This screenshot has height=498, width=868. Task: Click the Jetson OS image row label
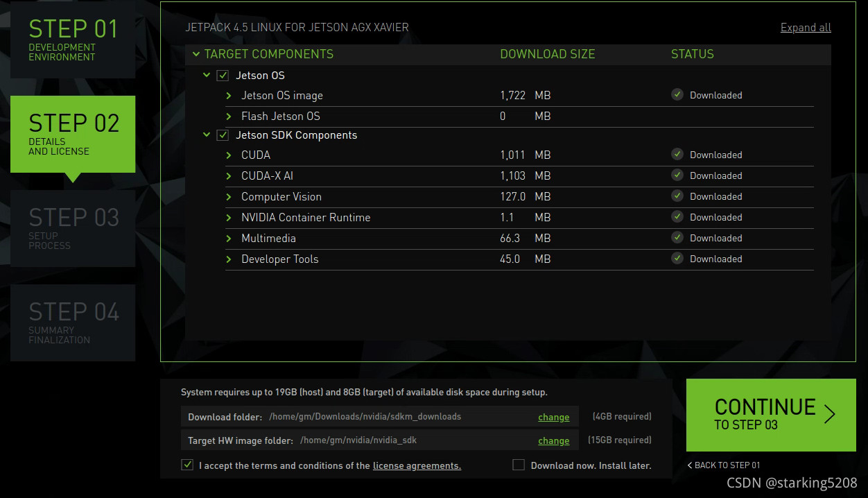click(x=282, y=96)
